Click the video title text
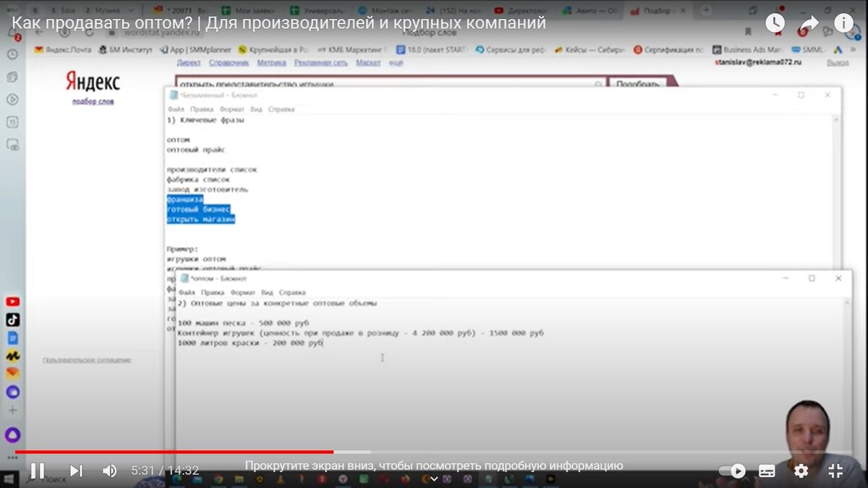 click(278, 23)
